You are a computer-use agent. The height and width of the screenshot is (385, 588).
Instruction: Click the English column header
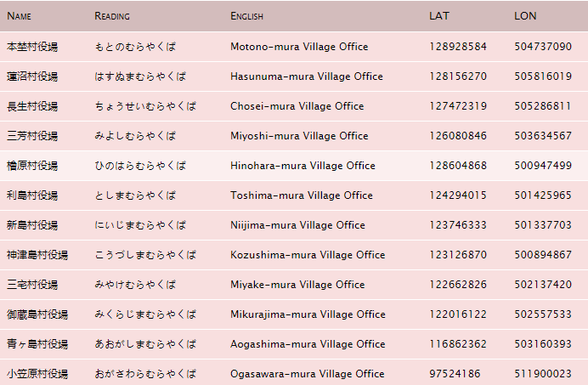(246, 16)
